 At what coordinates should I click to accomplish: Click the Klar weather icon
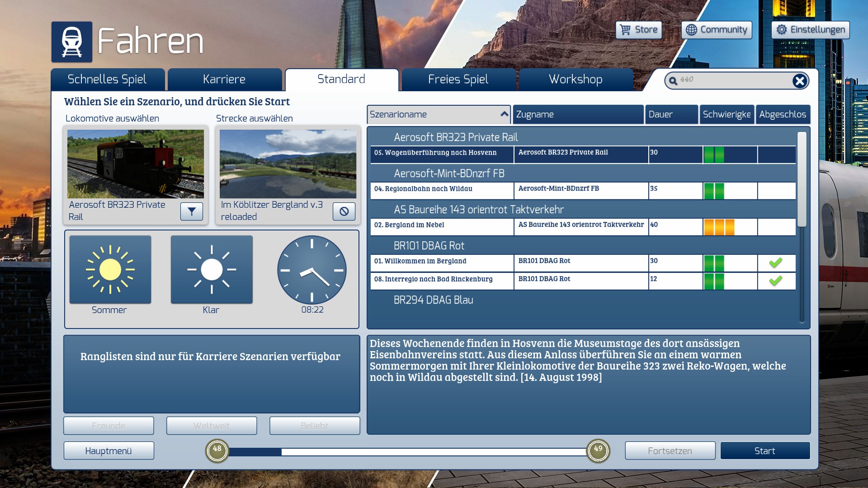point(212,270)
